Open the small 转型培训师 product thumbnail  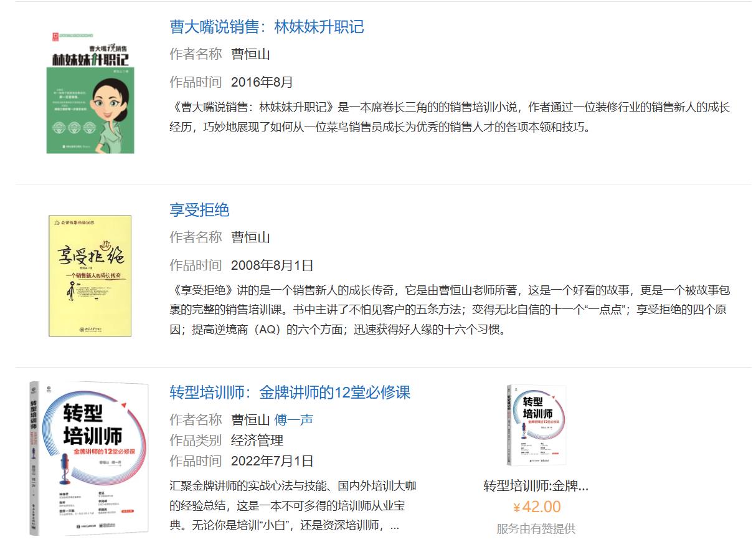(536, 426)
